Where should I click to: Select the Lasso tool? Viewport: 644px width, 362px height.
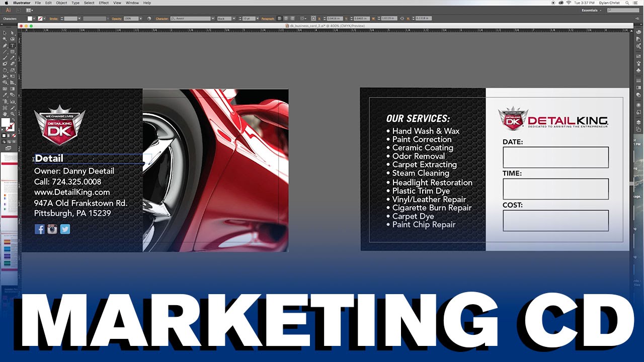point(12,39)
